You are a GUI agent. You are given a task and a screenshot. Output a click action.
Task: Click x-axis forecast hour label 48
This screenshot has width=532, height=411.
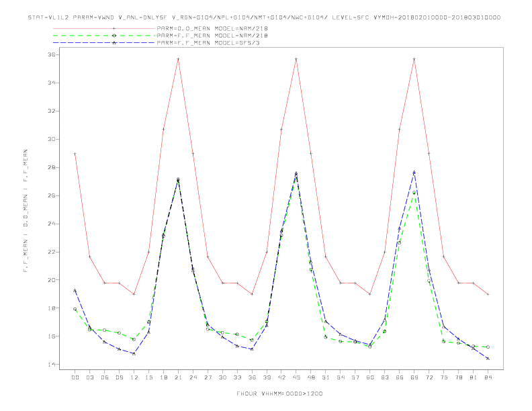tap(311, 377)
